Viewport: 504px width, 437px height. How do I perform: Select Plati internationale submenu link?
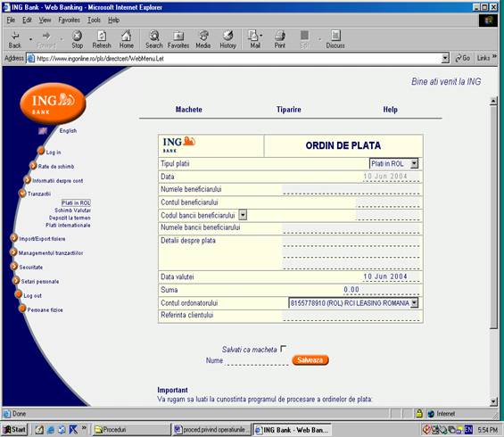click(x=68, y=226)
